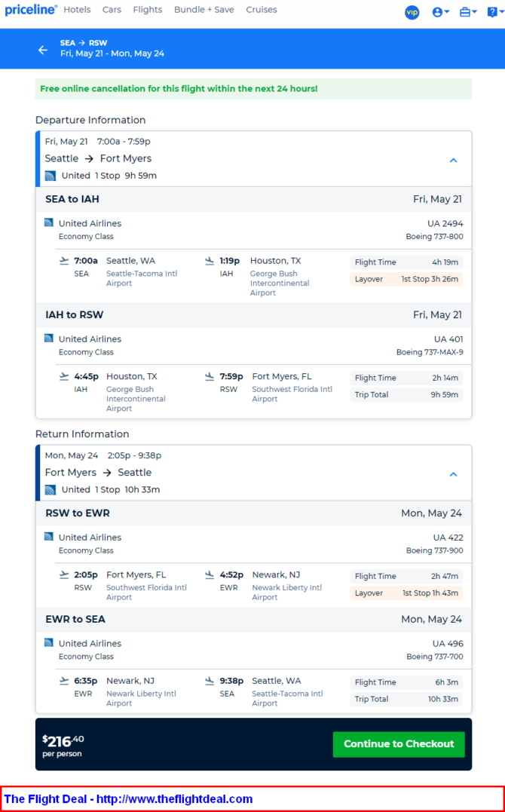
Task: Open the Bundle + Save menu item
Action: click(204, 10)
